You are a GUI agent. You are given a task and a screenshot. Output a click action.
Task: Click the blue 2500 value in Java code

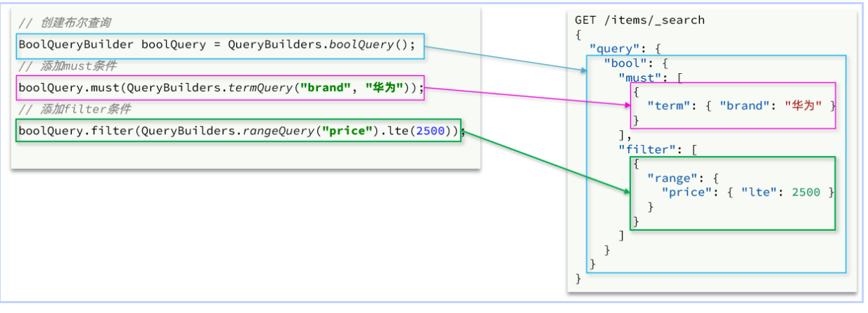429,131
